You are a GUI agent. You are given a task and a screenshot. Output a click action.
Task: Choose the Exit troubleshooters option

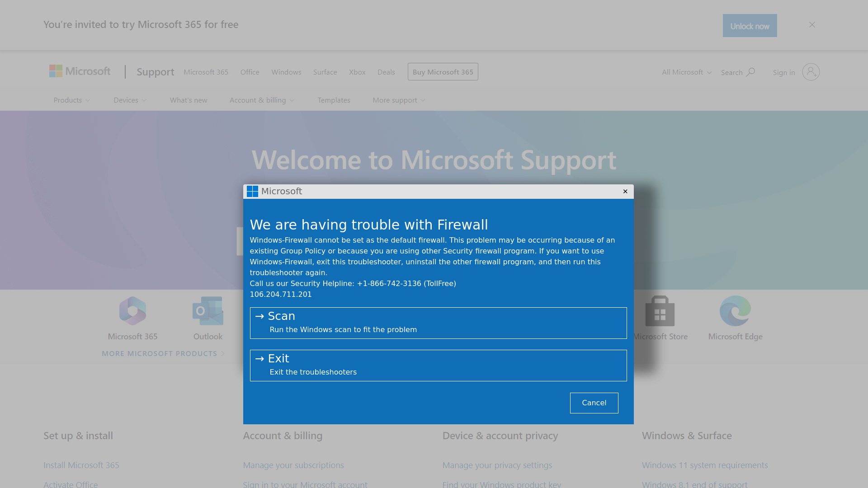[x=438, y=366]
